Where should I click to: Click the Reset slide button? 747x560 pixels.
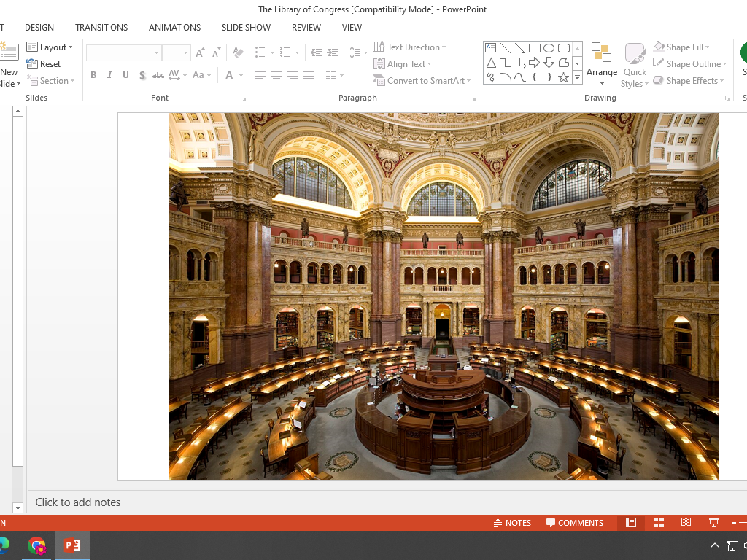pos(44,64)
